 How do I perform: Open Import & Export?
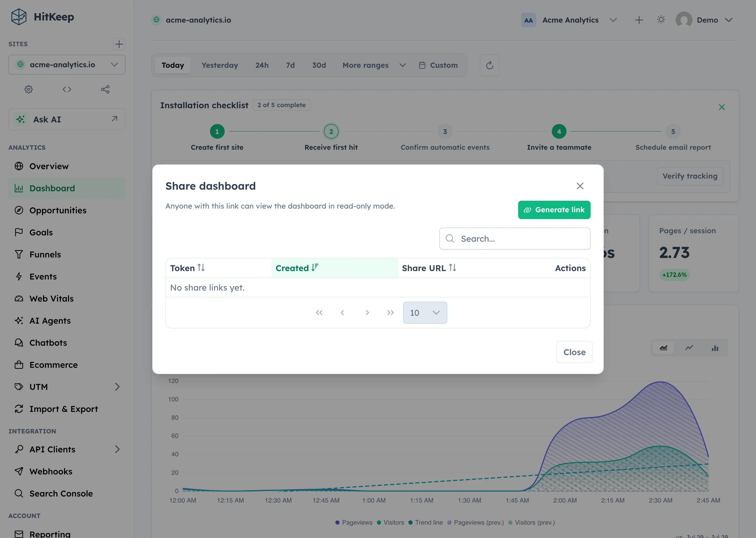point(67,409)
